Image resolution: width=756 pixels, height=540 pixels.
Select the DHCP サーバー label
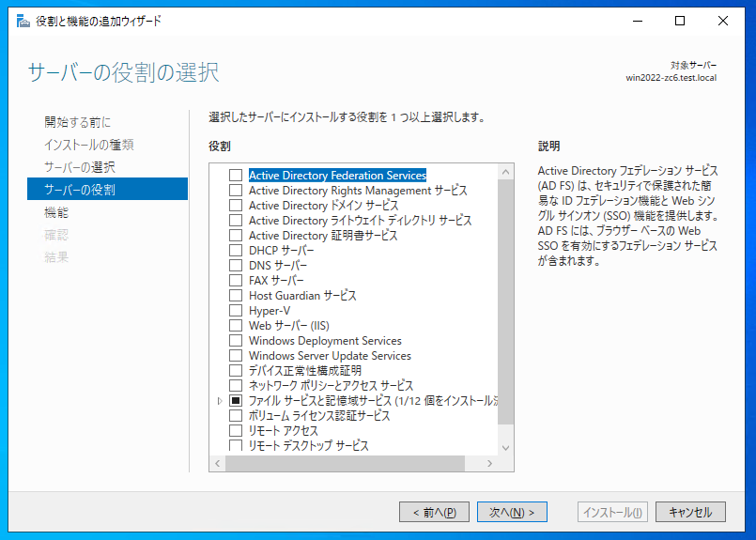[x=281, y=251]
